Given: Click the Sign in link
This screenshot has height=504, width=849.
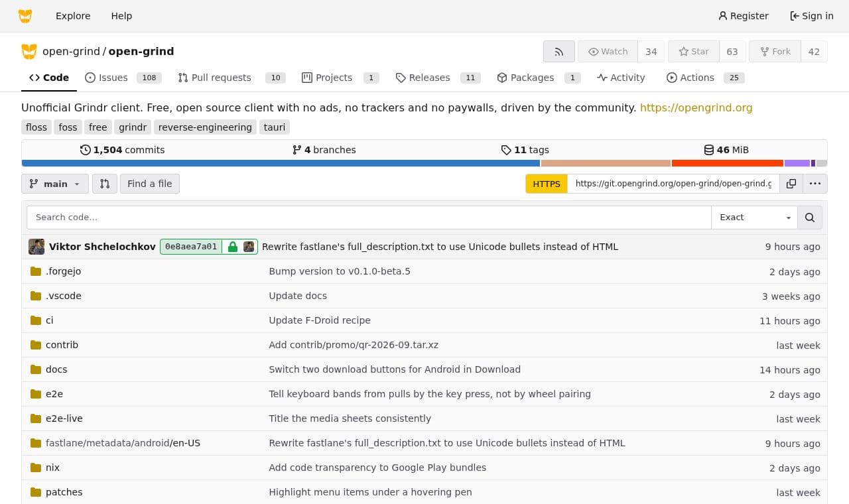Looking at the screenshot, I should [812, 16].
